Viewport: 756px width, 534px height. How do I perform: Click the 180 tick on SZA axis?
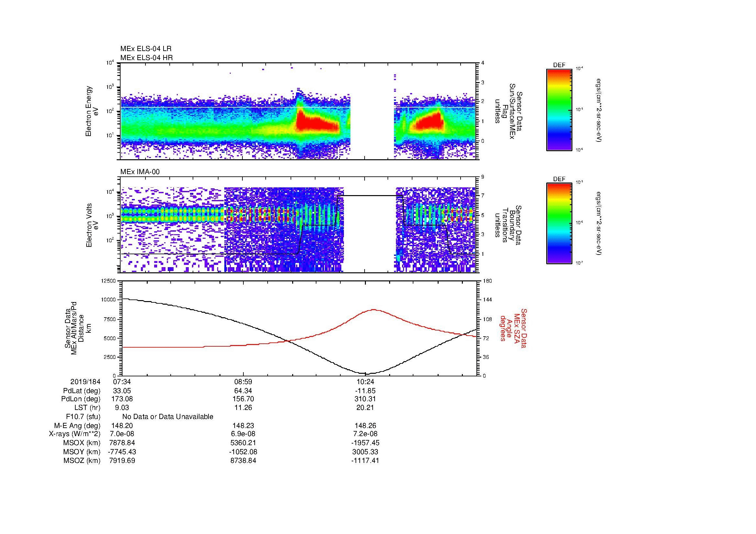(487, 281)
